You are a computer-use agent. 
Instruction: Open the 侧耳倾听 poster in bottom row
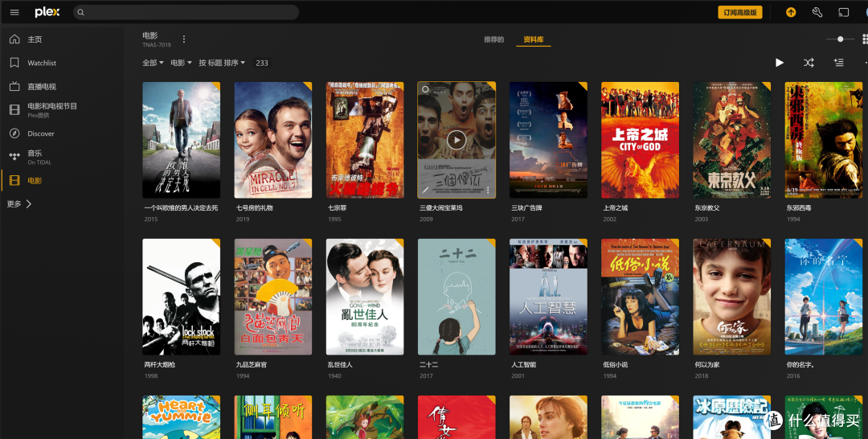[273, 416]
